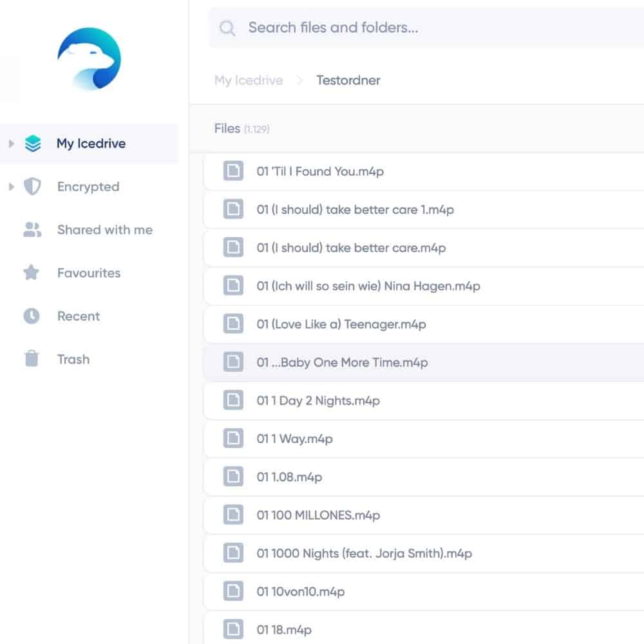Click file icon of 01 1 Way.m4p
The width and height of the screenshot is (644, 644).
tap(233, 438)
